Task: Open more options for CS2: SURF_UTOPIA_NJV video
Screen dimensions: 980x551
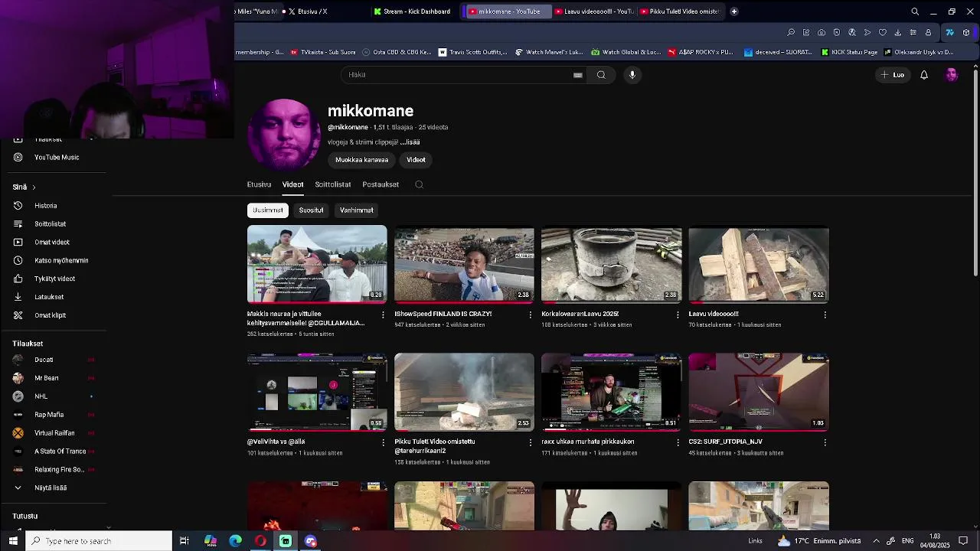Action: 825,442
